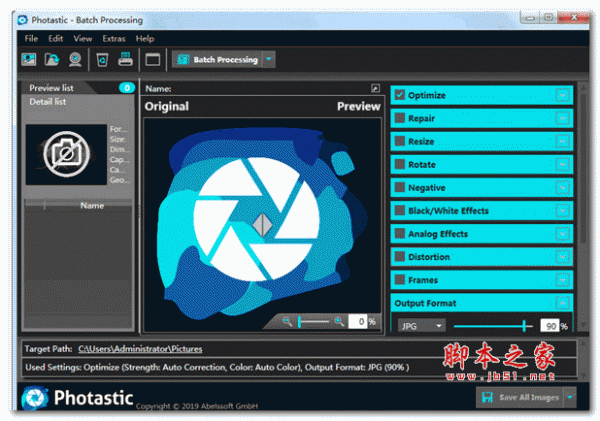Click the 90 percent quality field
The height and width of the screenshot is (421, 600).
(x=550, y=326)
